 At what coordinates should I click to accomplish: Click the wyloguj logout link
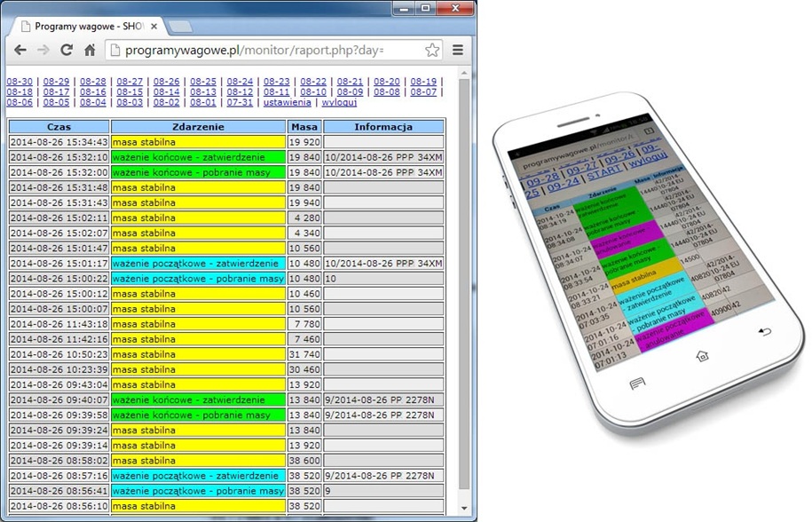pyautogui.click(x=339, y=103)
